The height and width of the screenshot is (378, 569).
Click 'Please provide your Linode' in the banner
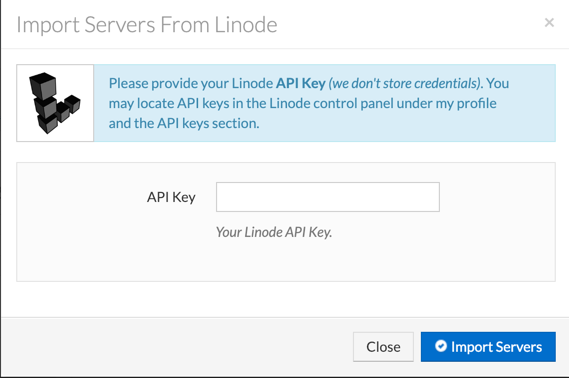pyautogui.click(x=191, y=83)
